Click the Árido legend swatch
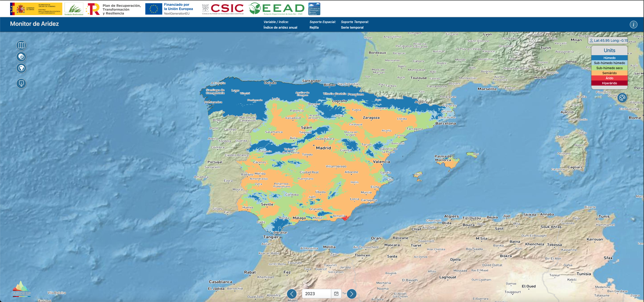 [609, 78]
